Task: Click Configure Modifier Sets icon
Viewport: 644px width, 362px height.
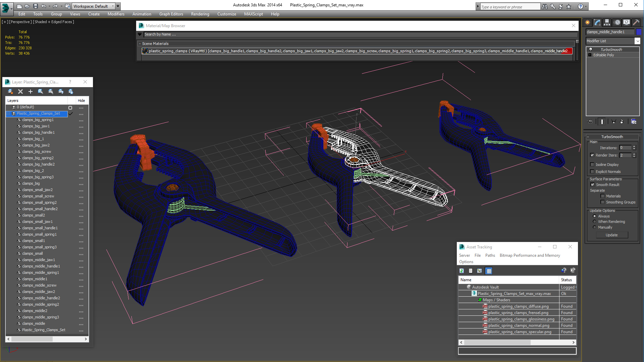Action: [x=634, y=122]
